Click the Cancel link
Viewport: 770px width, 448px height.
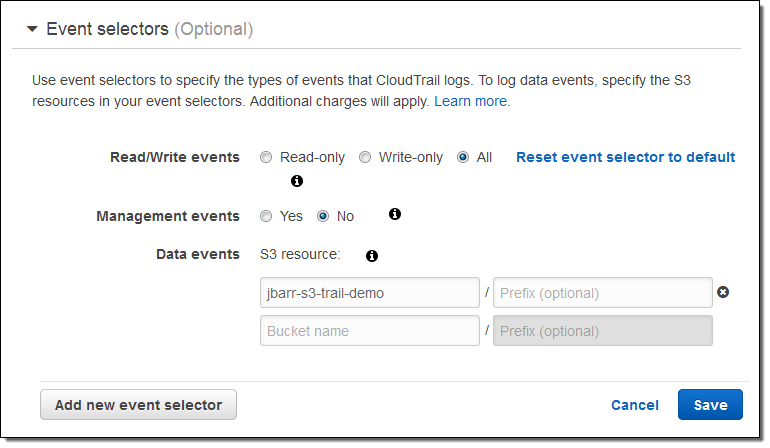point(635,405)
